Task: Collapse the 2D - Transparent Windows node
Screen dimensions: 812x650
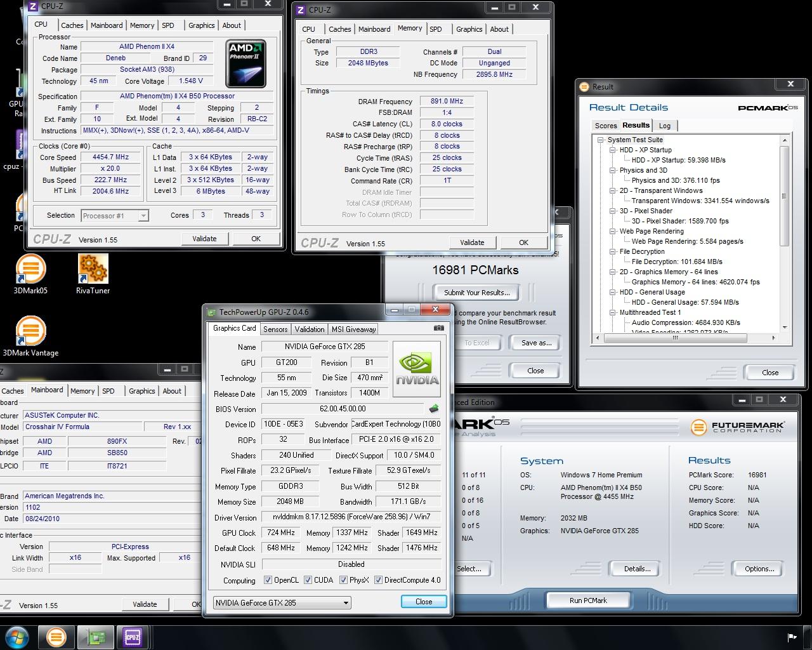Action: point(613,190)
